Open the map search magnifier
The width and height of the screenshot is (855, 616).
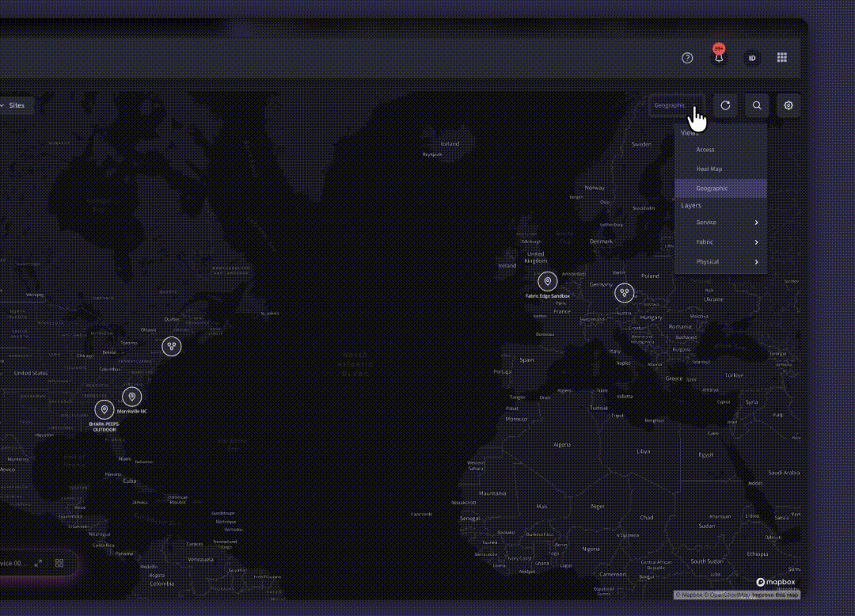click(757, 105)
